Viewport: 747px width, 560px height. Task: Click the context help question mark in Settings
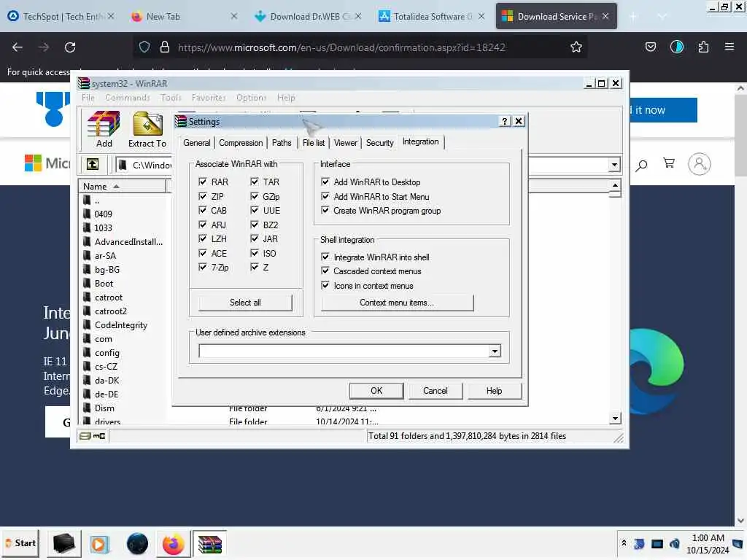tap(505, 122)
